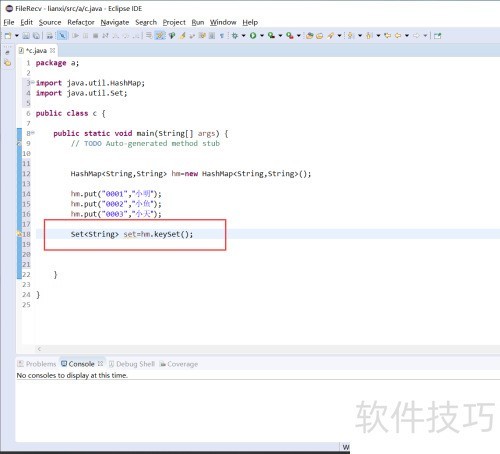The width and height of the screenshot is (500, 454).
Task: Expand the Next Annotation dropdown arrow
Action: pos(360,36)
